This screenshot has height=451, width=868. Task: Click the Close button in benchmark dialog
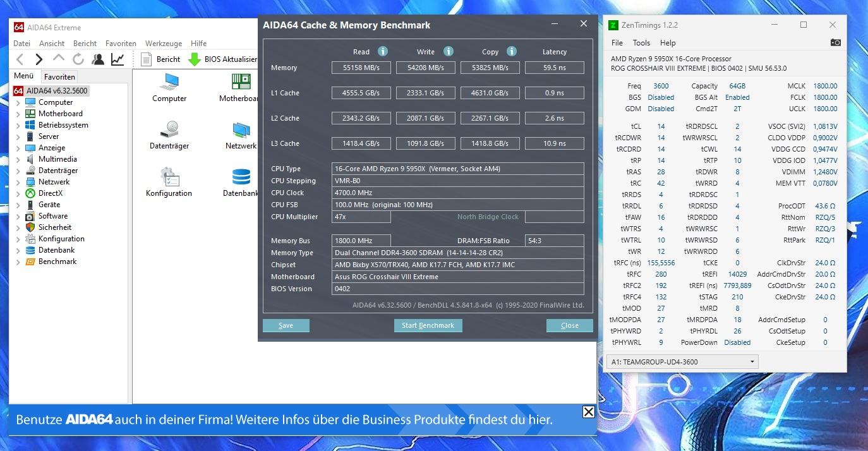pos(570,325)
